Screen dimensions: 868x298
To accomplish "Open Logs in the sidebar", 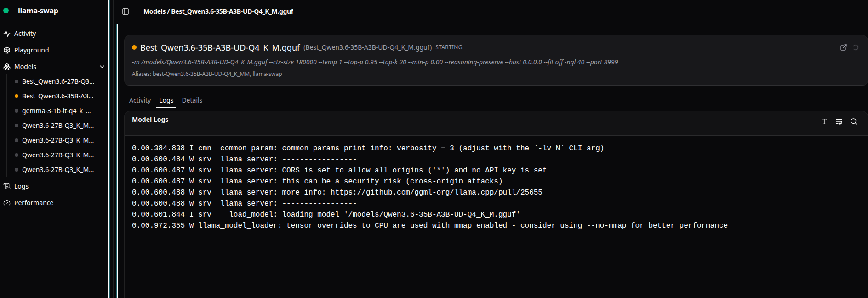I will point(21,186).
